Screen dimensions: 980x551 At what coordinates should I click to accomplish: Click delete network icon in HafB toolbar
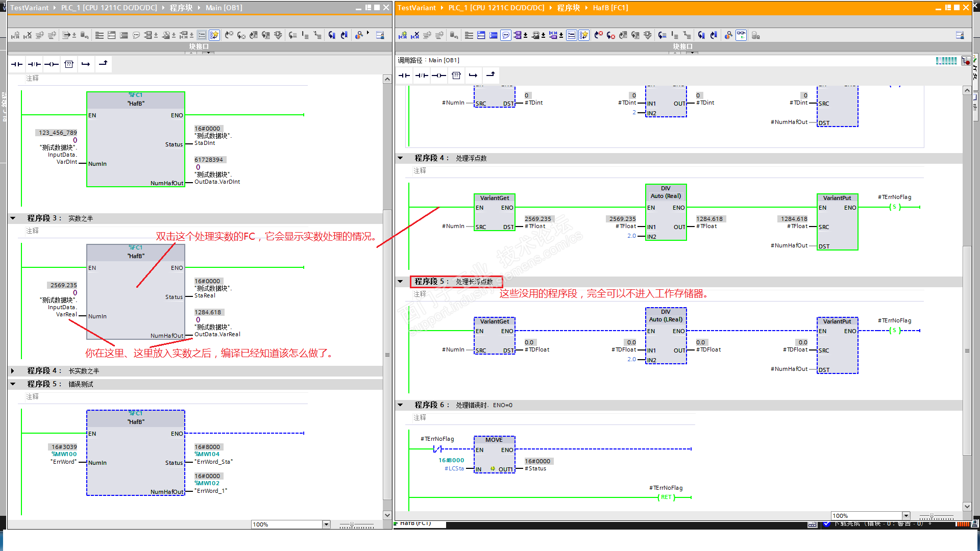415,35
